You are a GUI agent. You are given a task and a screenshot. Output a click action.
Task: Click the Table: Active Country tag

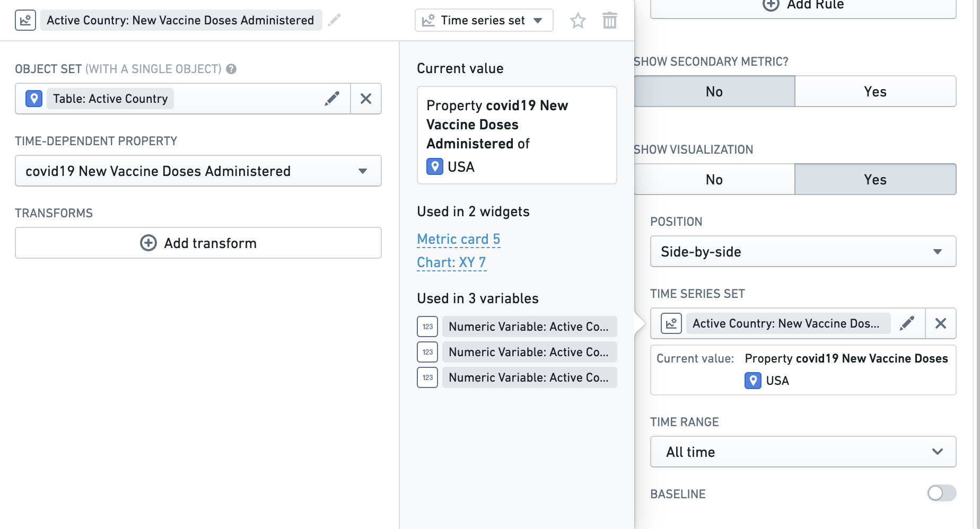coord(110,99)
